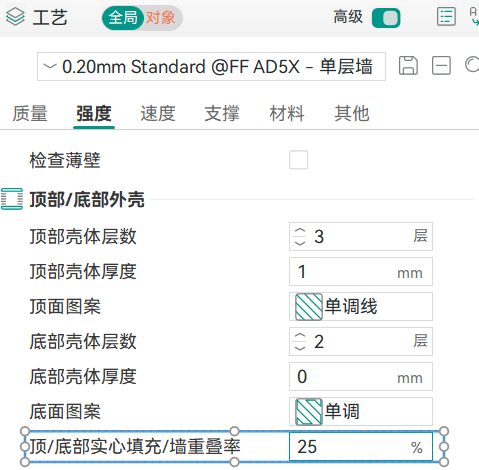Viewport: 479px width, 470px height.
Task: Open the 顶面图案 单调线 dropdown
Action: (361, 307)
